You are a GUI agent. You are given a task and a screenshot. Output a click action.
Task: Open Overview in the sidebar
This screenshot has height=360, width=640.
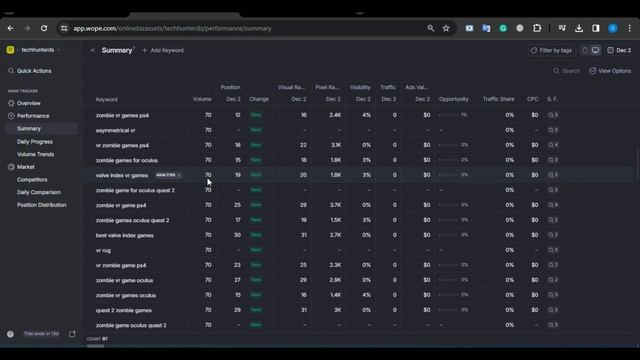(x=29, y=103)
